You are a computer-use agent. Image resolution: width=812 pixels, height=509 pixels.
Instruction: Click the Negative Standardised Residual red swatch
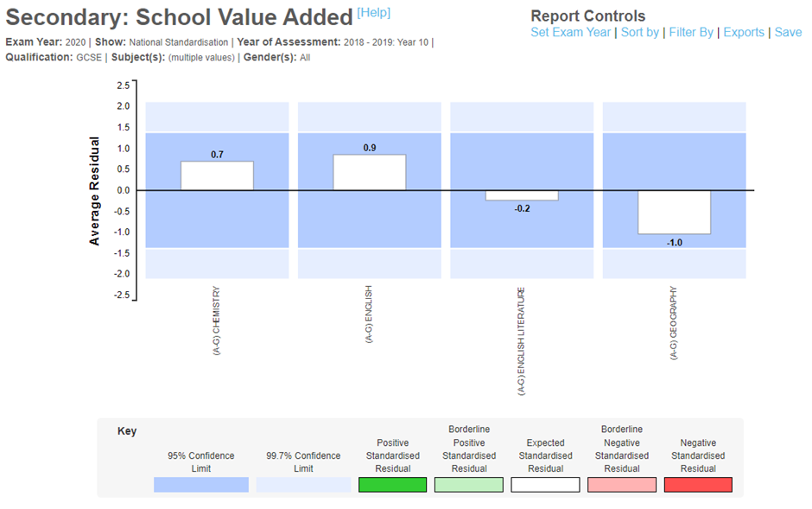tap(698, 484)
